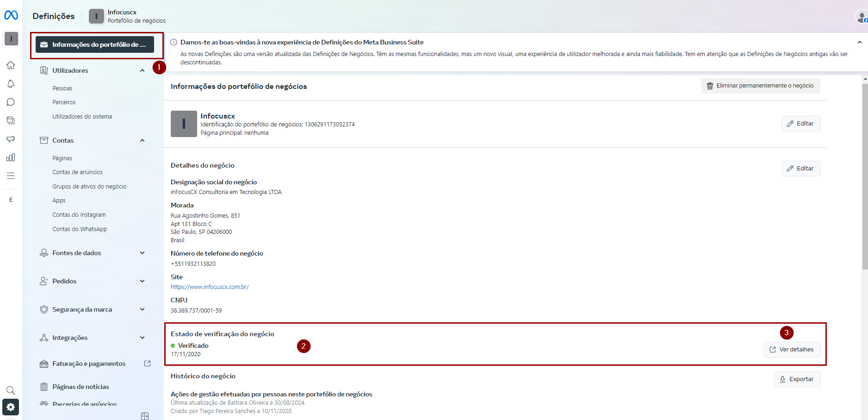Select Pessoas in the sidebar
The height and width of the screenshot is (420, 868).
click(x=62, y=88)
